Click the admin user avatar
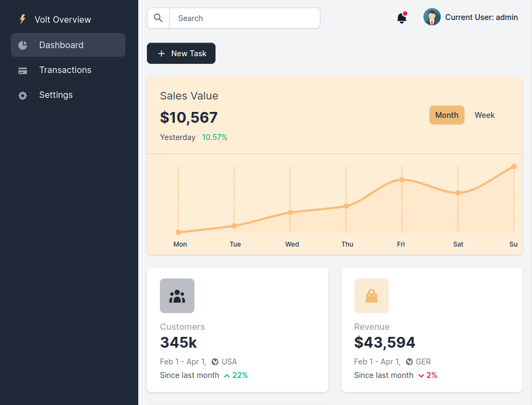Image resolution: width=532 pixels, height=405 pixels. pyautogui.click(x=432, y=17)
